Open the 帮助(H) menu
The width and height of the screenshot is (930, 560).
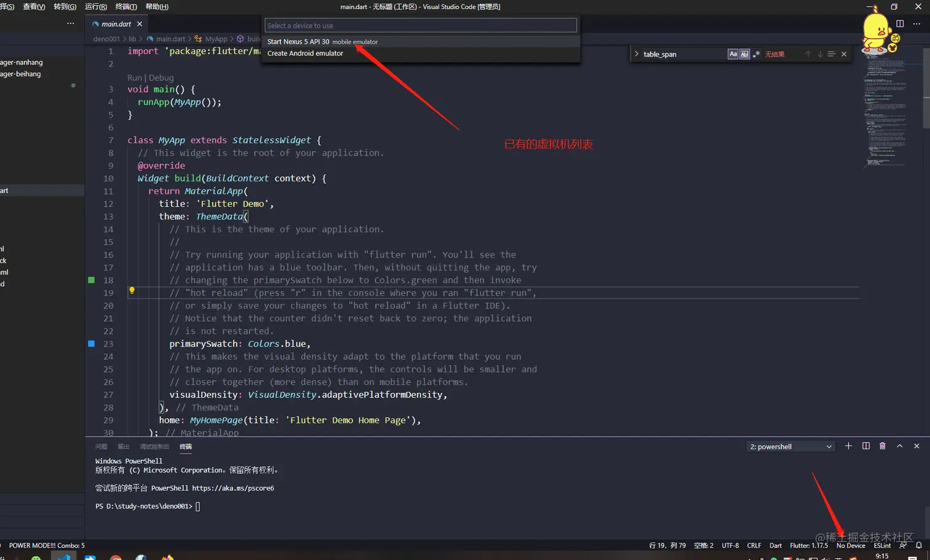pos(157,7)
